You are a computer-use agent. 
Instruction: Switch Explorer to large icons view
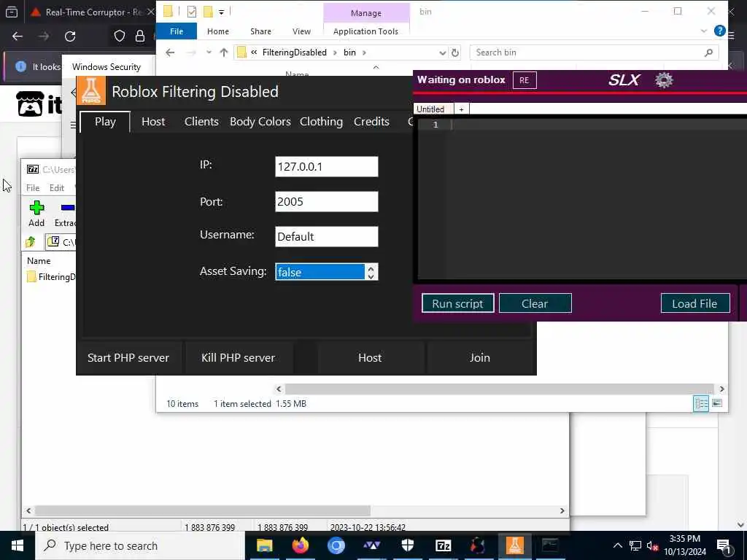point(717,404)
